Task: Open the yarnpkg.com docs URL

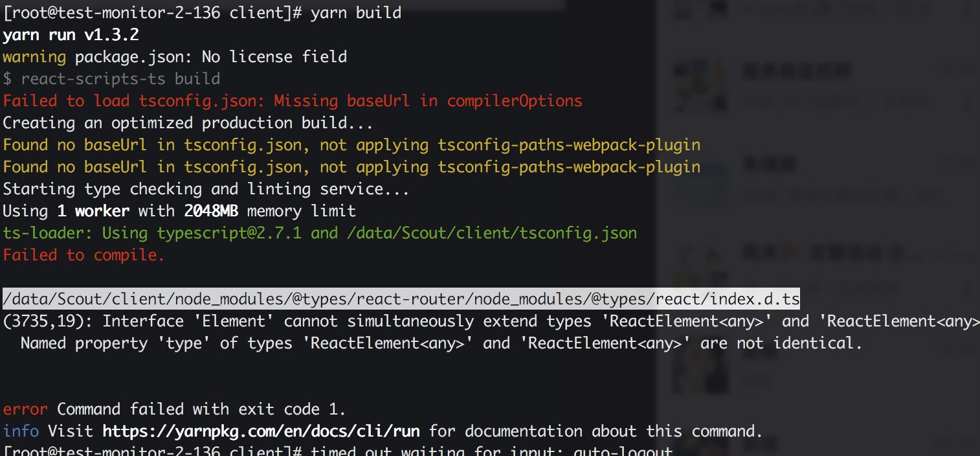Action: click(261, 431)
